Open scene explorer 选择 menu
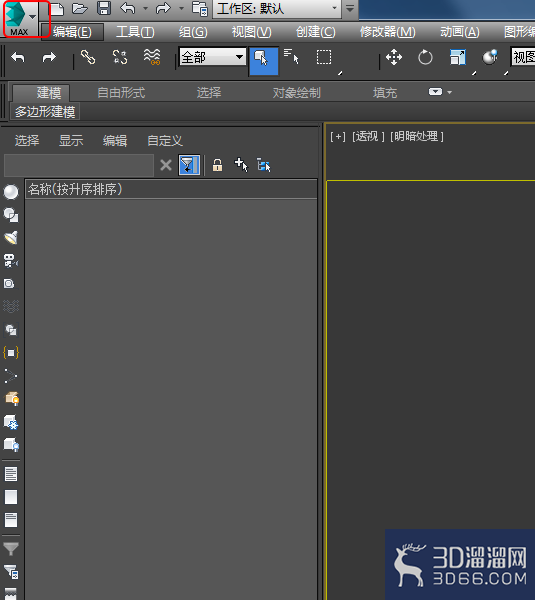This screenshot has height=600, width=535. [x=27, y=140]
